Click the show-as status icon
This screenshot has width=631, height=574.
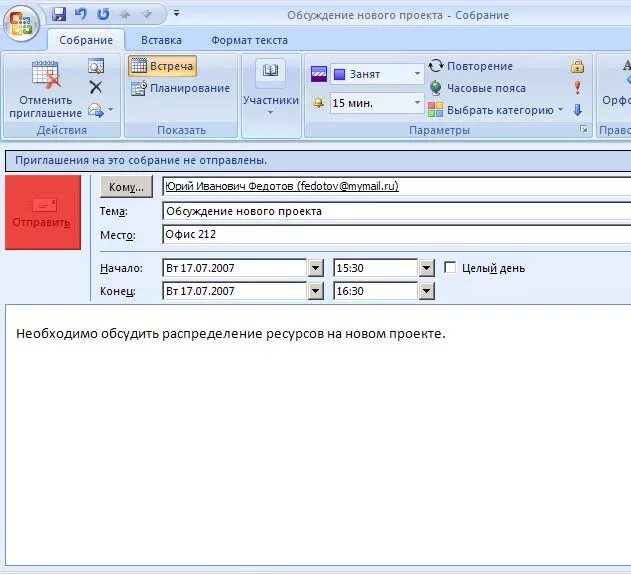(x=319, y=74)
